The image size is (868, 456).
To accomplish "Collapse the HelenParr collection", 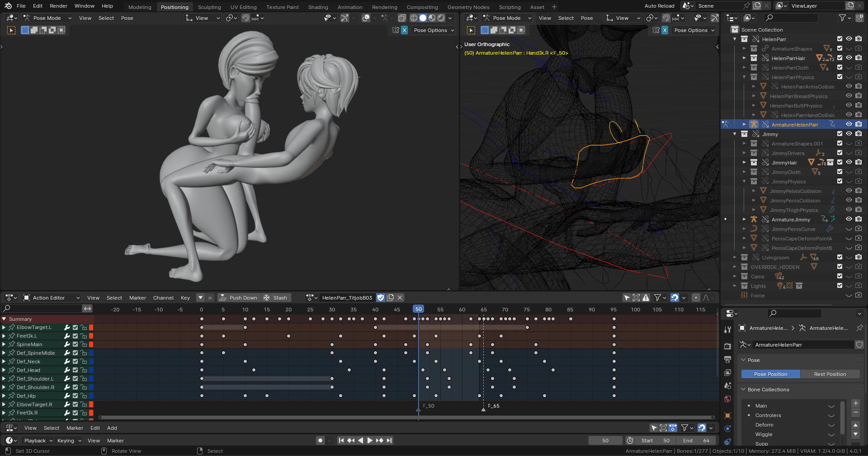I will click(735, 39).
